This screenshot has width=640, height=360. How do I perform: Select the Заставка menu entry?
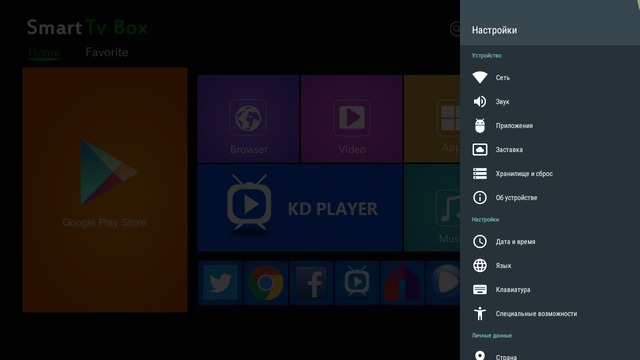pyautogui.click(x=550, y=149)
